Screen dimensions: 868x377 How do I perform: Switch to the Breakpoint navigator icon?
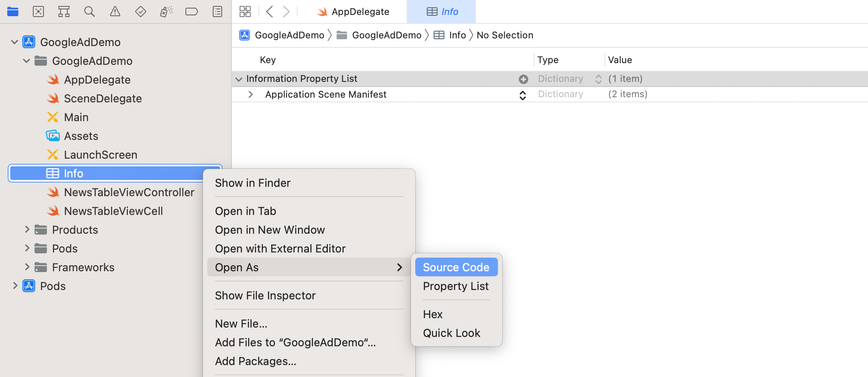[192, 12]
